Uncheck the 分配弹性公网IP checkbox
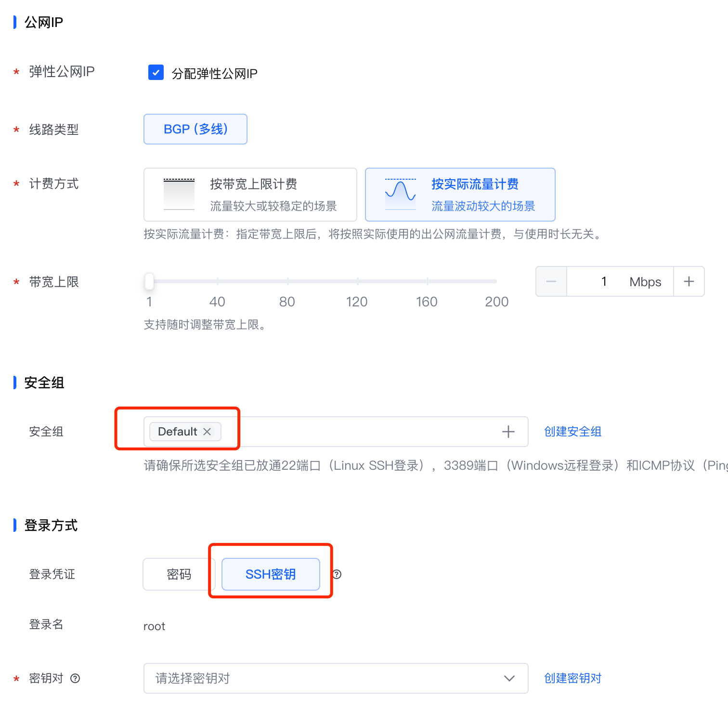The width and height of the screenshot is (728, 713). point(156,73)
